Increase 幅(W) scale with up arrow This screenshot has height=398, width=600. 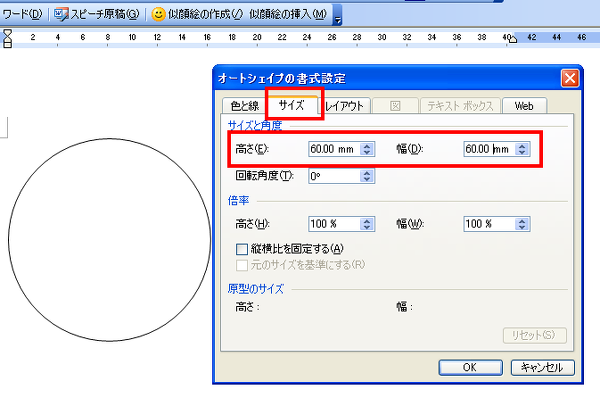522,221
